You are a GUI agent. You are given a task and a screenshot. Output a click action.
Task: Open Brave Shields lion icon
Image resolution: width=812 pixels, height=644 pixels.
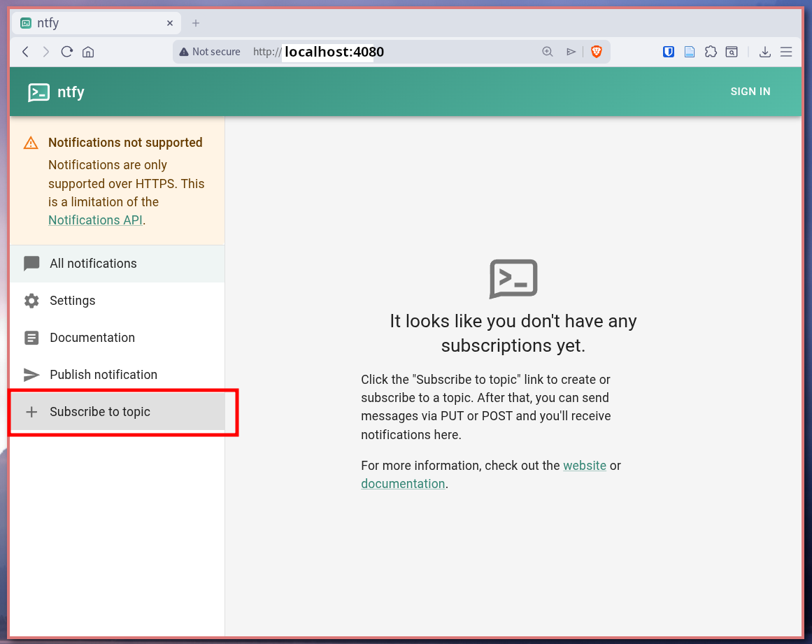[597, 52]
